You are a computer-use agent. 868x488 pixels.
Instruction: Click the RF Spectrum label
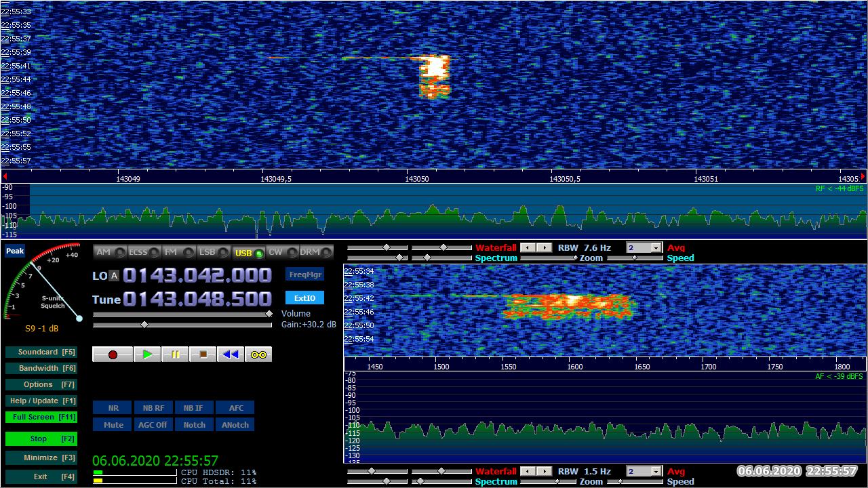tap(496, 258)
